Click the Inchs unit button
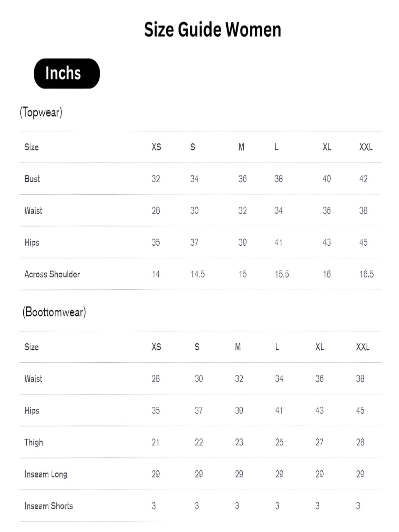This screenshot has width=399, height=532. (x=67, y=73)
